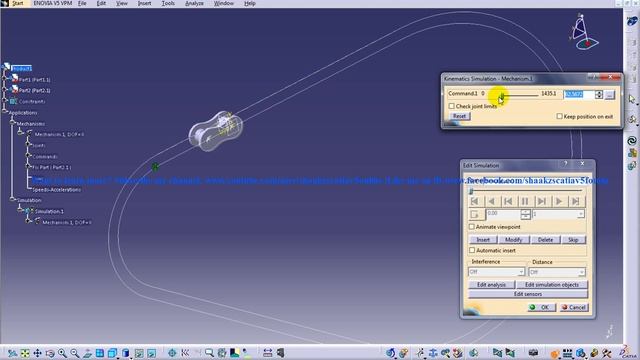Viewport: 640px width, 360px height.
Task: Toggle Automatic insert checkbox
Action: [x=472, y=250]
